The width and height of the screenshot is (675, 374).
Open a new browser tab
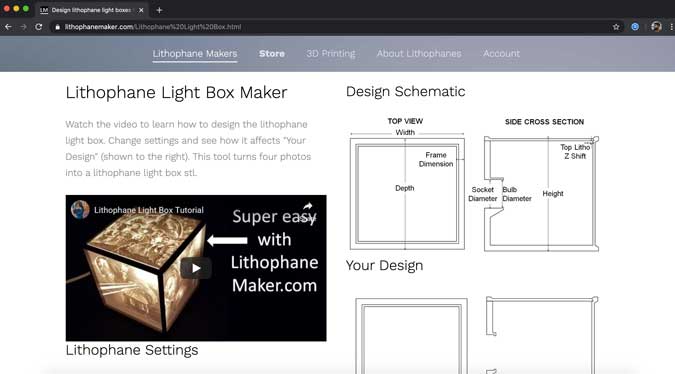click(159, 10)
